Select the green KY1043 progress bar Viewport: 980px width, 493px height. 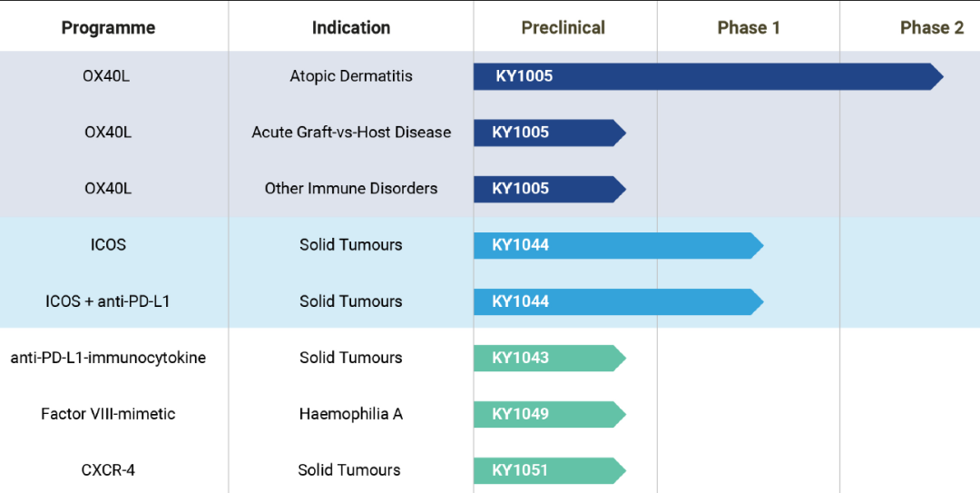549,358
